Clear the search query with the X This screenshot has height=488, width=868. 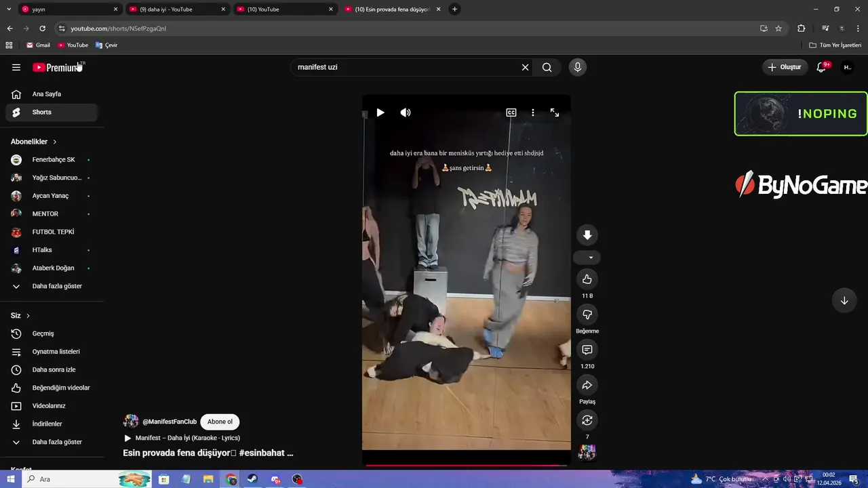pos(525,67)
